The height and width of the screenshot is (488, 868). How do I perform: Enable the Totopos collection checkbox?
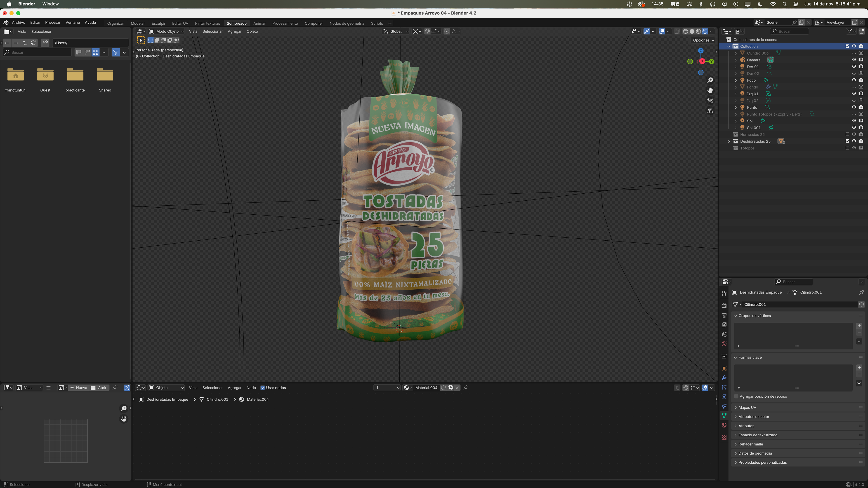pyautogui.click(x=847, y=148)
